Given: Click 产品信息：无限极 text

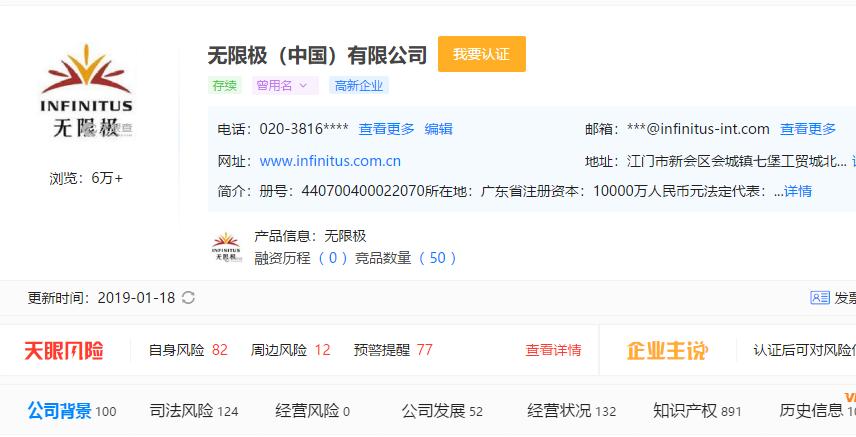Looking at the screenshot, I should pyautogui.click(x=310, y=236).
